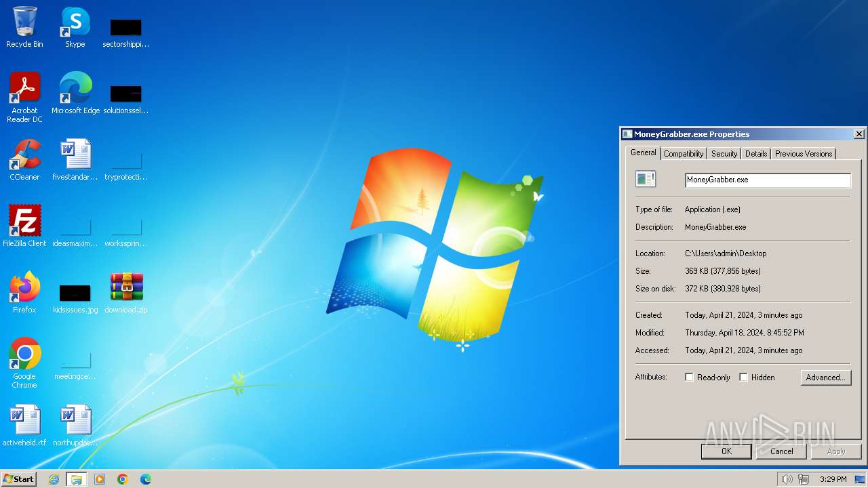Enable the Read-only attribute checkbox
This screenshot has width=868, height=488.
689,378
